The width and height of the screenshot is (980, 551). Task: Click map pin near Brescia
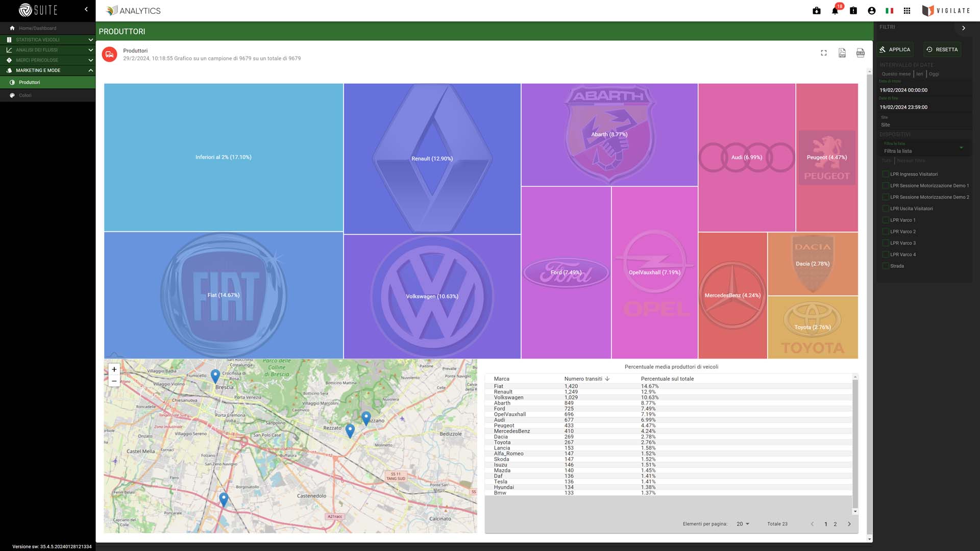[215, 376]
